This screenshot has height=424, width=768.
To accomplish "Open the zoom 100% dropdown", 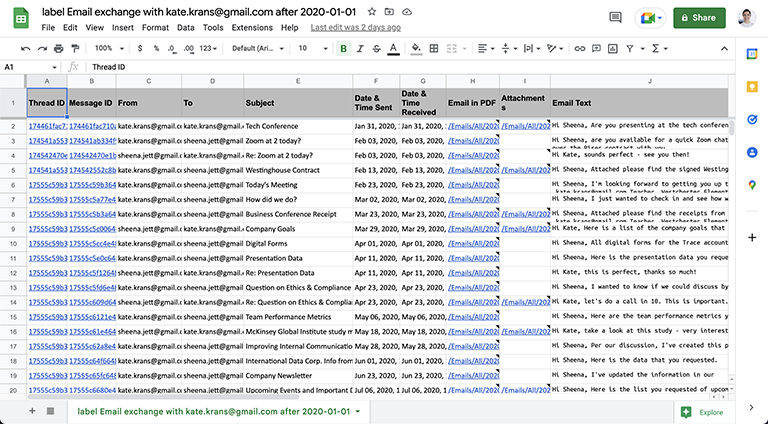I will pyautogui.click(x=109, y=48).
